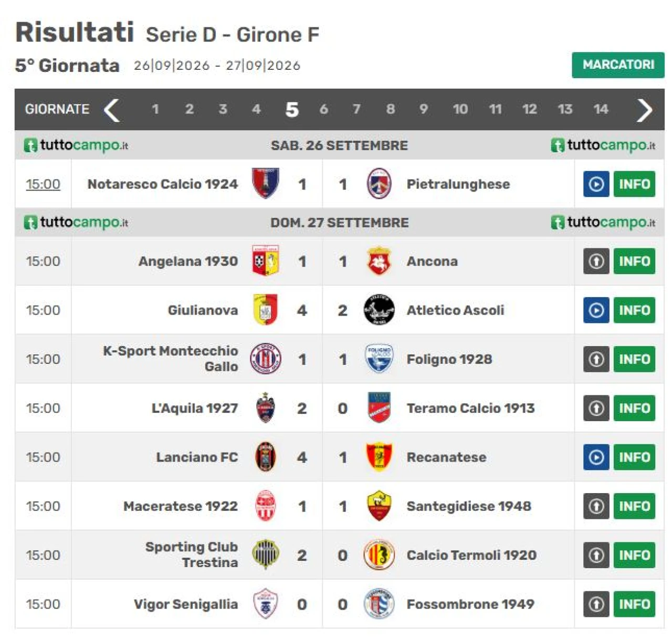This screenshot has height=638, width=672.
Task: Click the L'Aquila 1927 team badge
Action: pyautogui.click(x=265, y=408)
